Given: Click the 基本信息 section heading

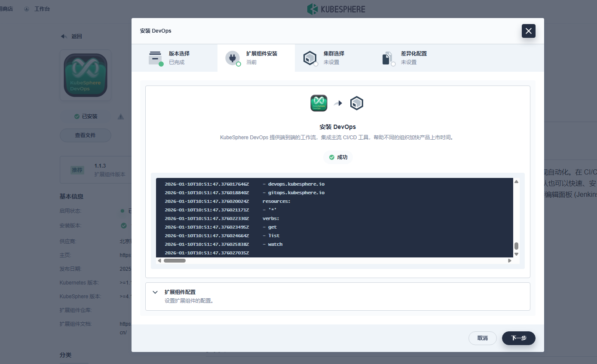Looking at the screenshot, I should pos(71,196).
